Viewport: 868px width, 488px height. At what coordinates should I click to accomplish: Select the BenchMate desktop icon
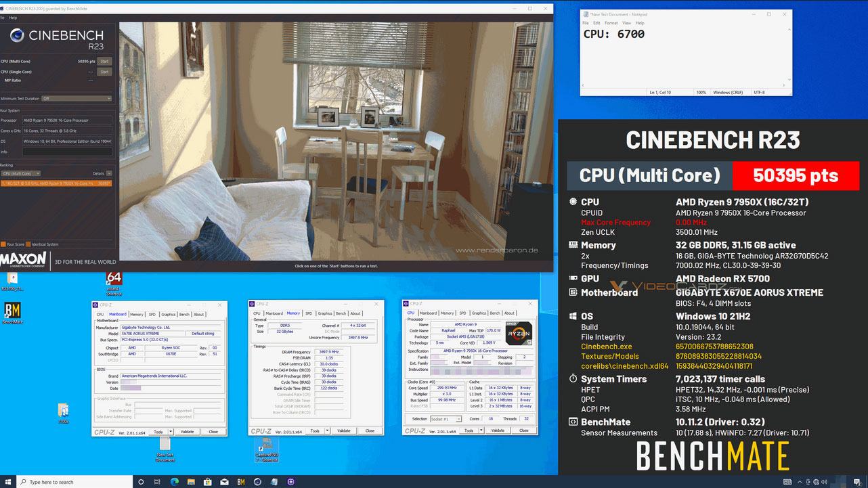pyautogui.click(x=12, y=313)
